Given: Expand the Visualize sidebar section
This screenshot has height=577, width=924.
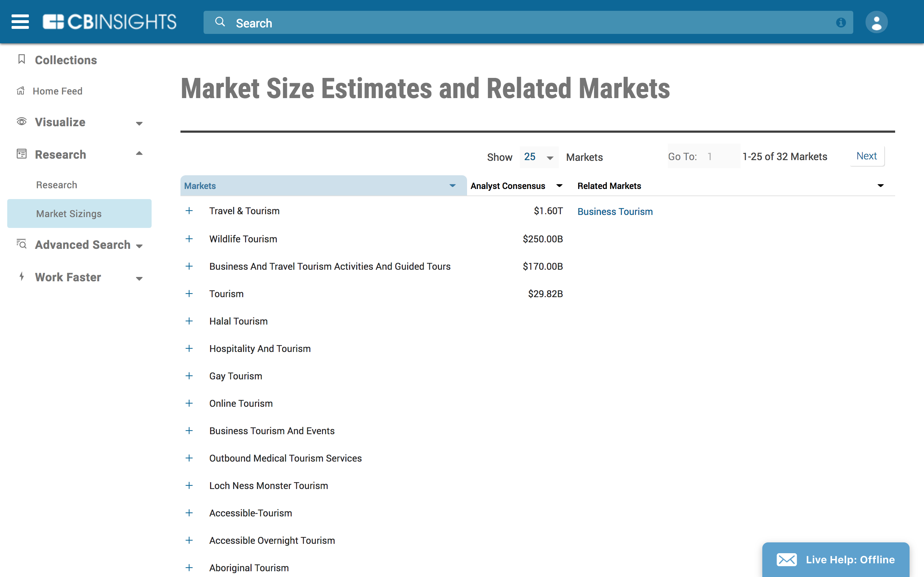Looking at the screenshot, I should (139, 123).
